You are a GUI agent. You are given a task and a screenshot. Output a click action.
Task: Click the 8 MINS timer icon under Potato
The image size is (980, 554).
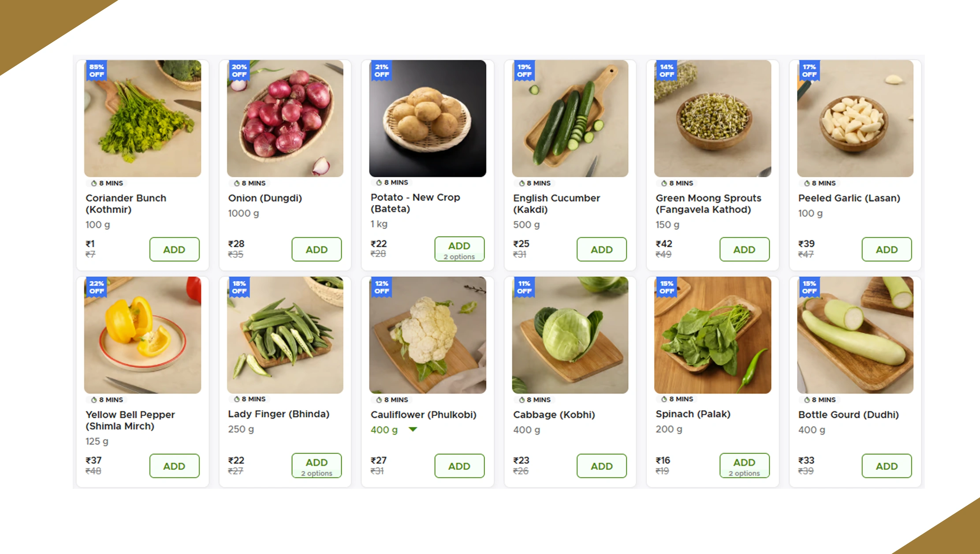[379, 182]
